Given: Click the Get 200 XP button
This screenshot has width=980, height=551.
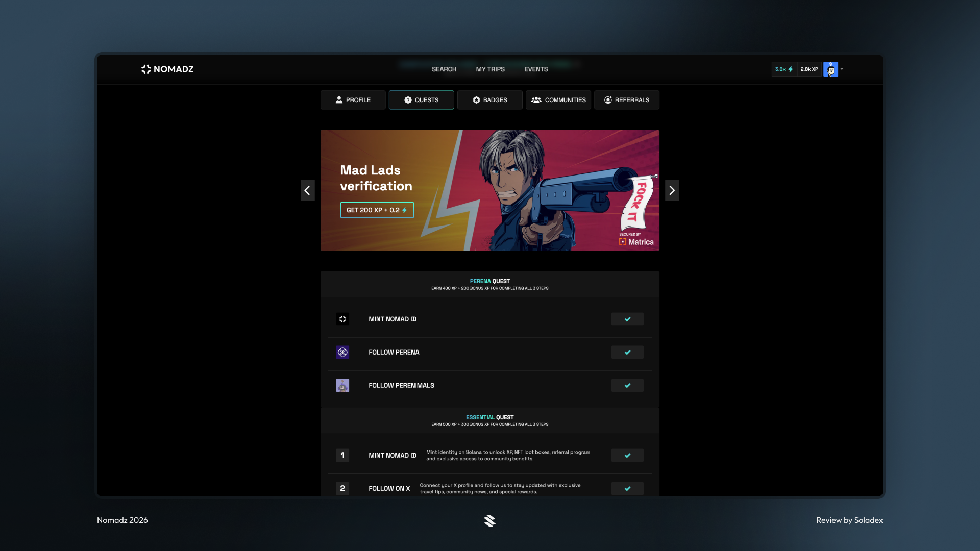Looking at the screenshot, I should [x=377, y=210].
